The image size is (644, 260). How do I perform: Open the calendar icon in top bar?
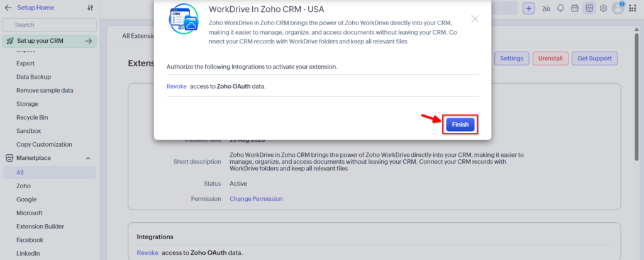(575, 8)
